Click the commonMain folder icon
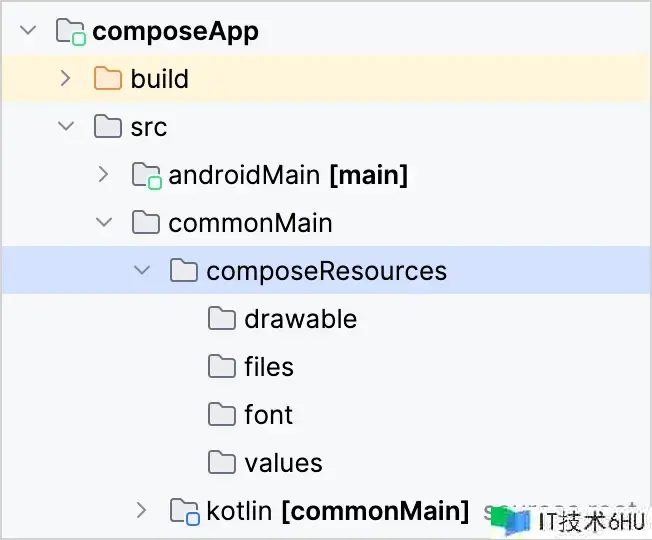The width and height of the screenshot is (652, 540). pyautogui.click(x=146, y=223)
